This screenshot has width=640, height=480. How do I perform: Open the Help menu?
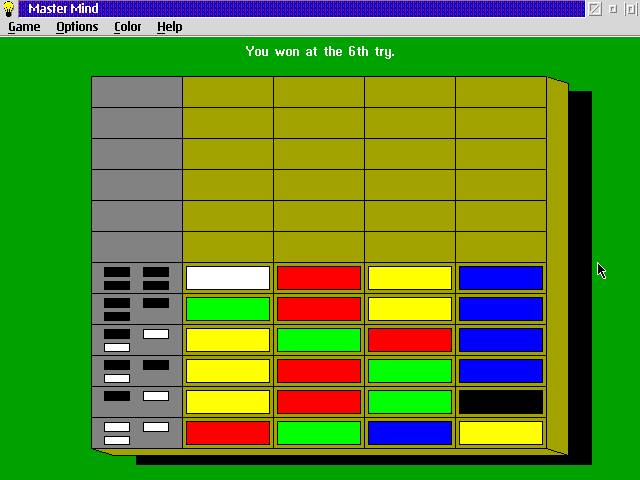click(170, 27)
